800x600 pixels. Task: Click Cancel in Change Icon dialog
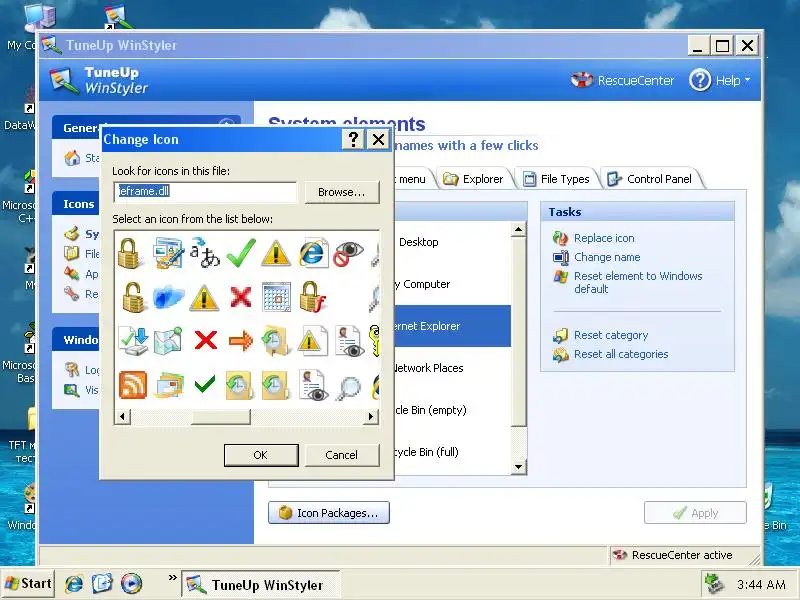point(342,455)
